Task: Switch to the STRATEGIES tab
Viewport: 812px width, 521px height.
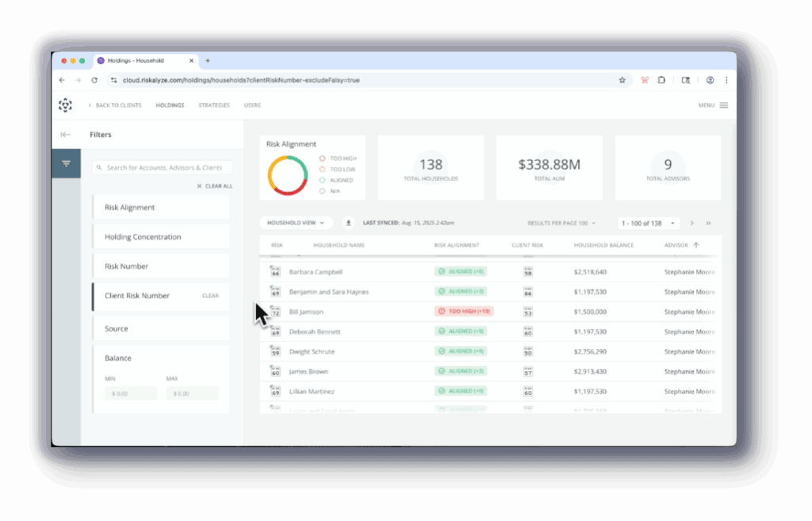Action: pos(214,105)
